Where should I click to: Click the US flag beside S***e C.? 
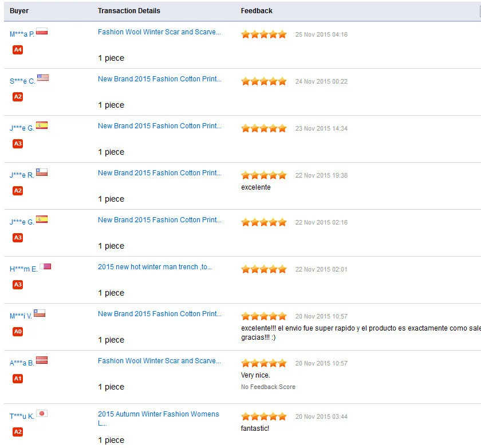pyautogui.click(x=43, y=78)
